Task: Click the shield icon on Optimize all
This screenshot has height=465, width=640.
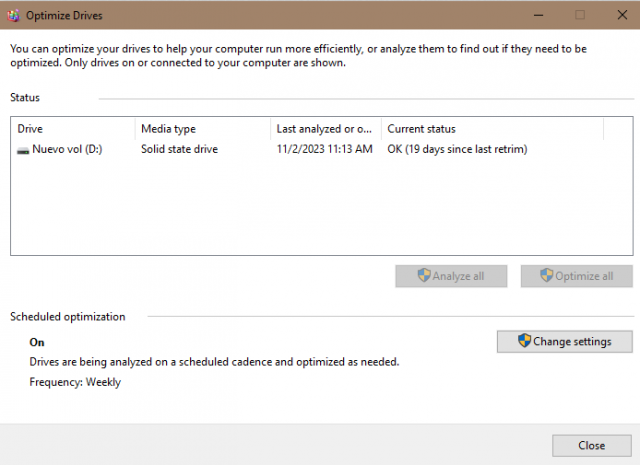Action: (546, 276)
